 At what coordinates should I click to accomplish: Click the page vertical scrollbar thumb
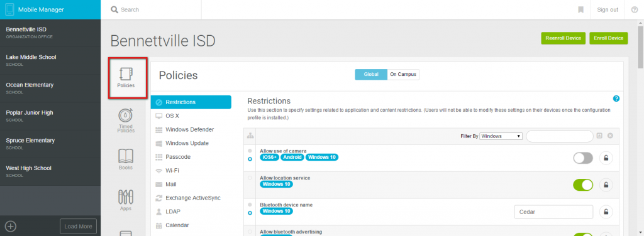point(640,47)
